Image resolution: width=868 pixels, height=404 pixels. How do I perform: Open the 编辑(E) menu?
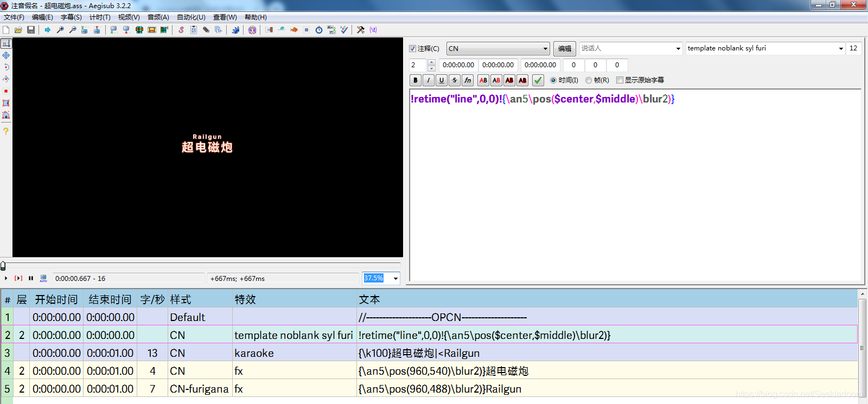click(42, 17)
